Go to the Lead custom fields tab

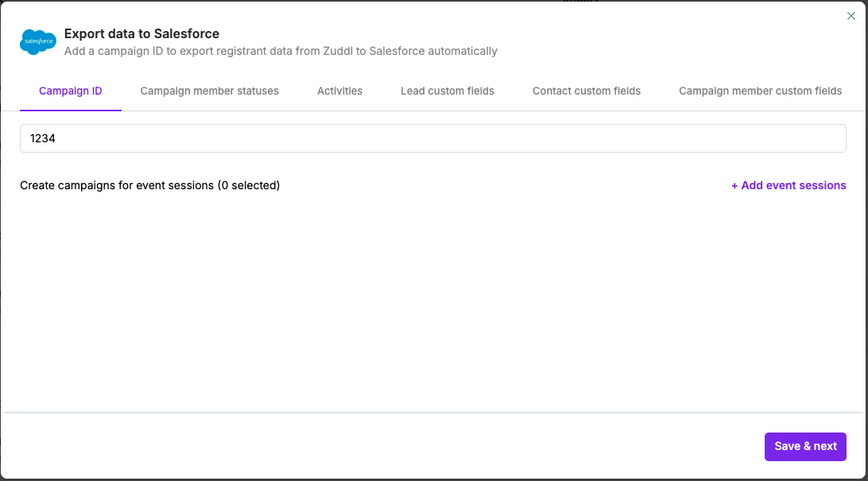[x=448, y=91]
